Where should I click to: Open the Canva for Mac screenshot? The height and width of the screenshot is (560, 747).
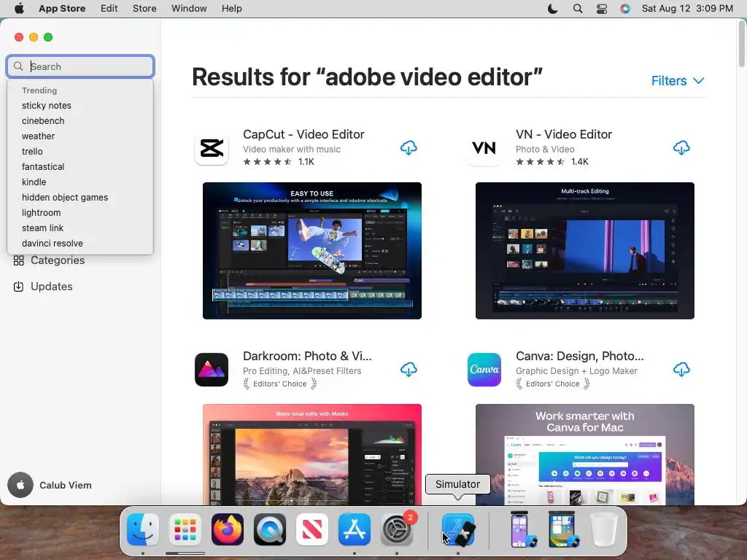[584, 454]
